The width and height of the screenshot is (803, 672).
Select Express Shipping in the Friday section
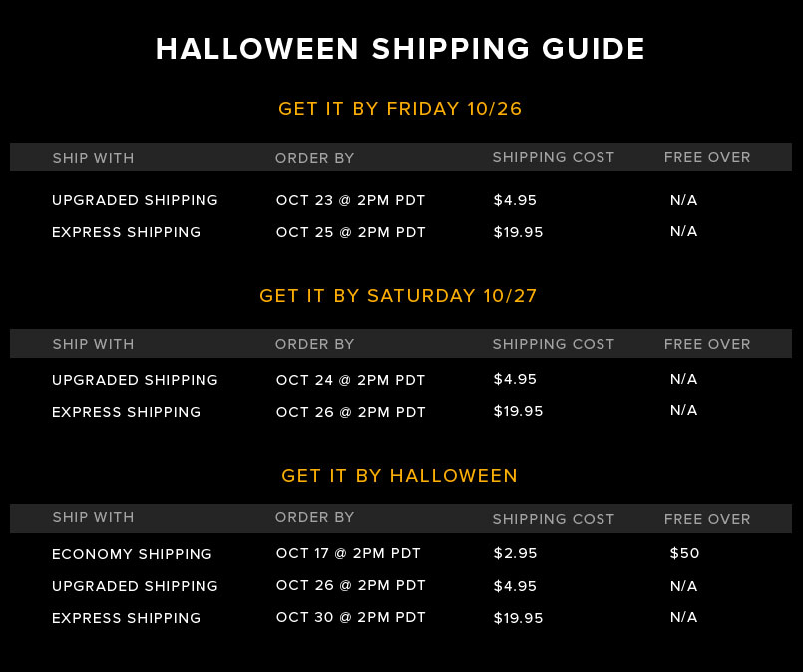[126, 232]
